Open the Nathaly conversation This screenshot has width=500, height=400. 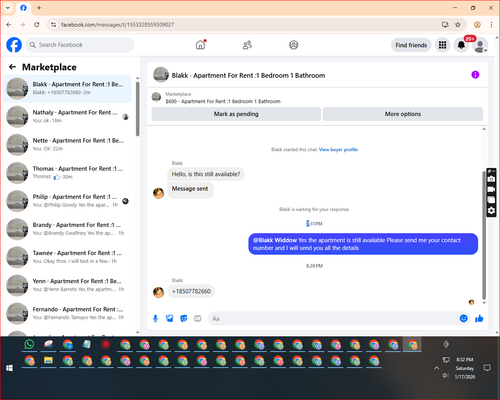tap(67, 117)
